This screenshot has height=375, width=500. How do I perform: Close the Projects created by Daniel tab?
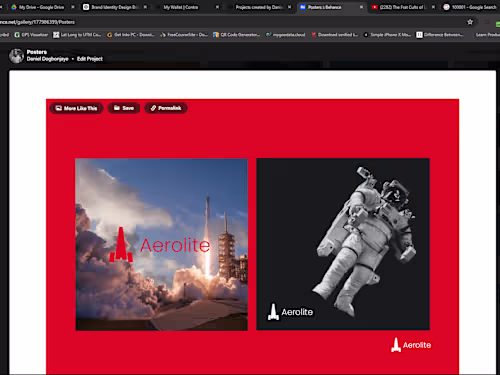[x=289, y=7]
